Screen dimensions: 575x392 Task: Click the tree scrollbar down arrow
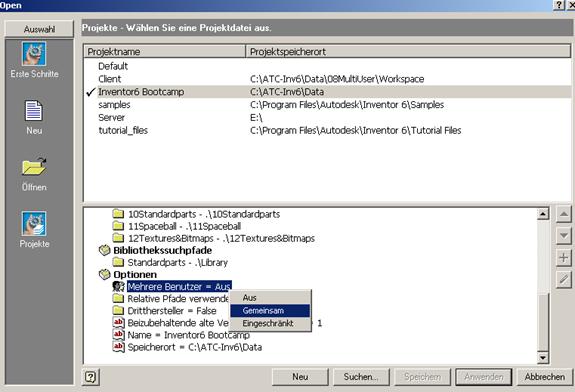point(543,357)
